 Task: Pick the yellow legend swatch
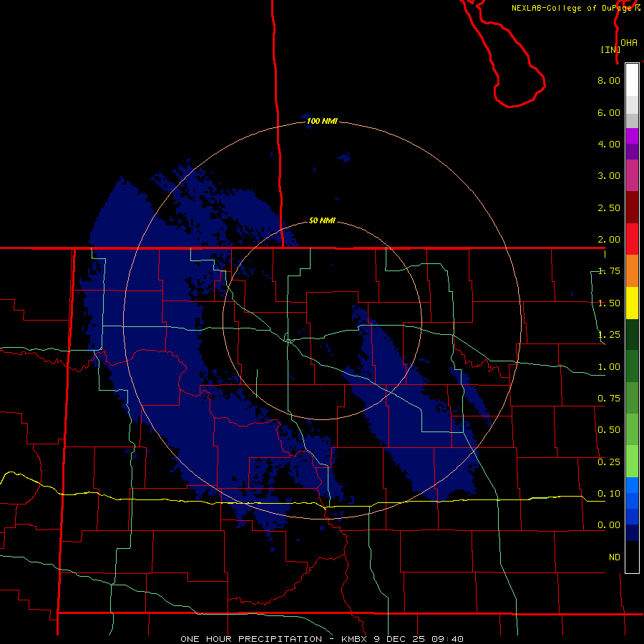[x=632, y=303]
